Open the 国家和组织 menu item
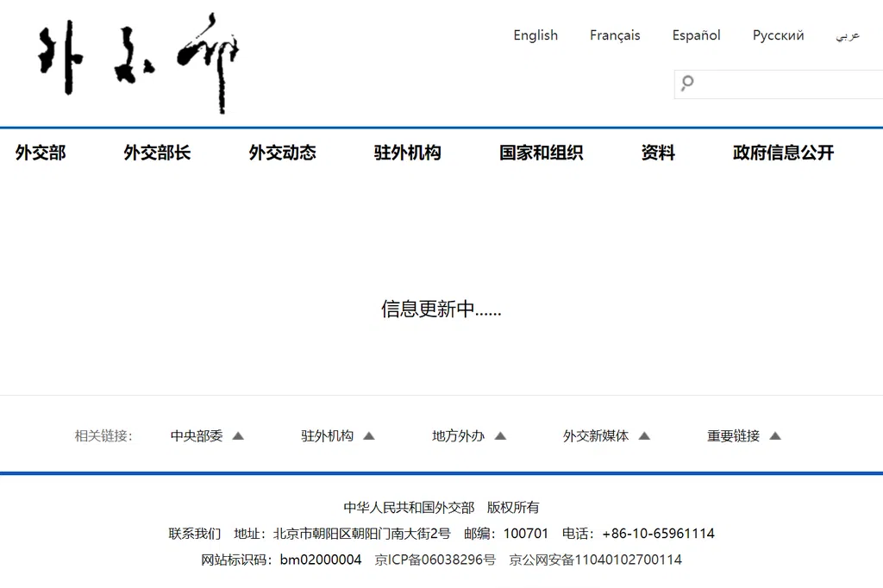The height and width of the screenshot is (588, 883). pos(541,153)
